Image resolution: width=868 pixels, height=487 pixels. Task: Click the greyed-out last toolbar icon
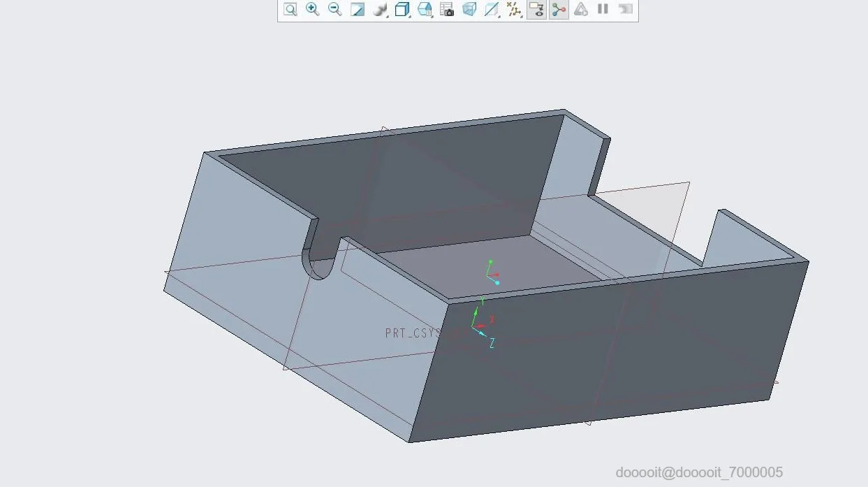626,10
